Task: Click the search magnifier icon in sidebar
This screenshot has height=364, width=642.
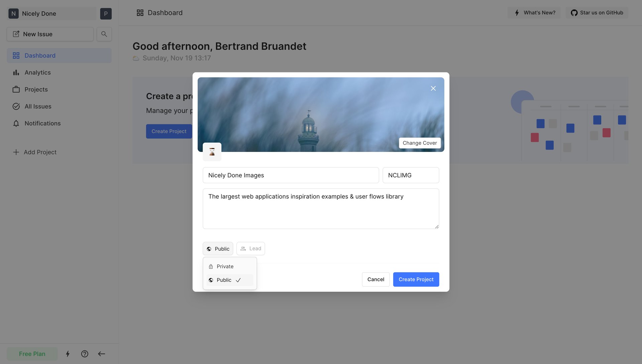Action: click(x=104, y=34)
